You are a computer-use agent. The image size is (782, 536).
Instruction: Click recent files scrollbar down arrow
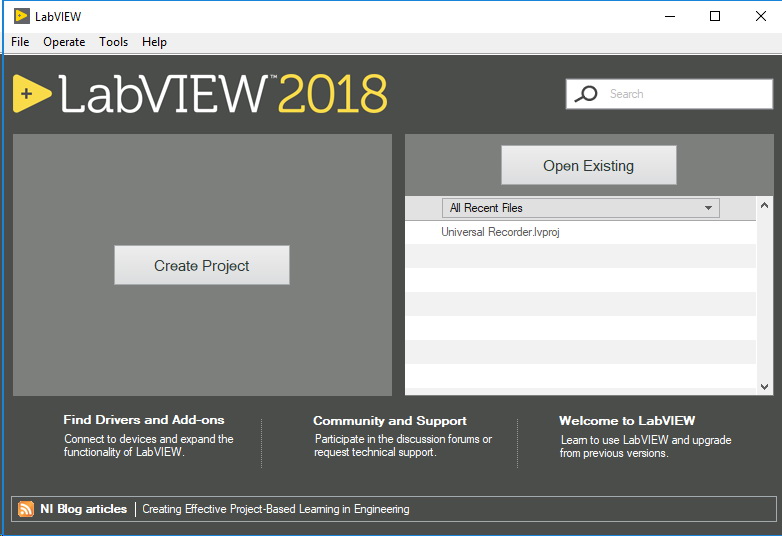pyautogui.click(x=764, y=386)
